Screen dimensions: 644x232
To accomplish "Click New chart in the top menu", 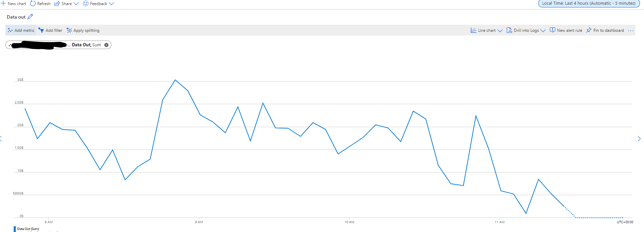I will pos(14,3).
